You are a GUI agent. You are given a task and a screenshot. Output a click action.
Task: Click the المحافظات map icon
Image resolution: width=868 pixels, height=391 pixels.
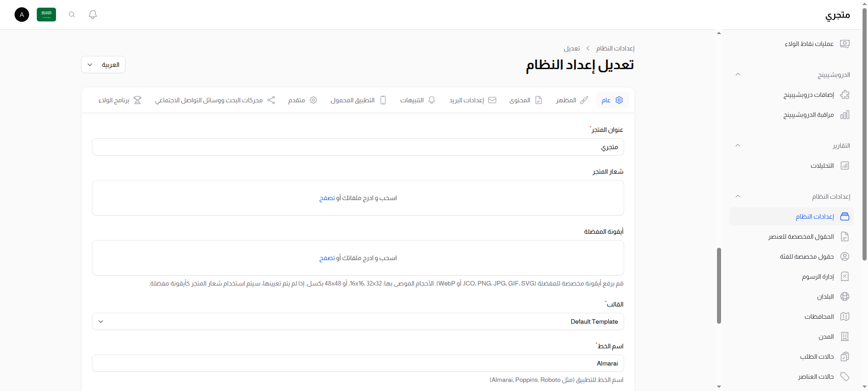[845, 316]
